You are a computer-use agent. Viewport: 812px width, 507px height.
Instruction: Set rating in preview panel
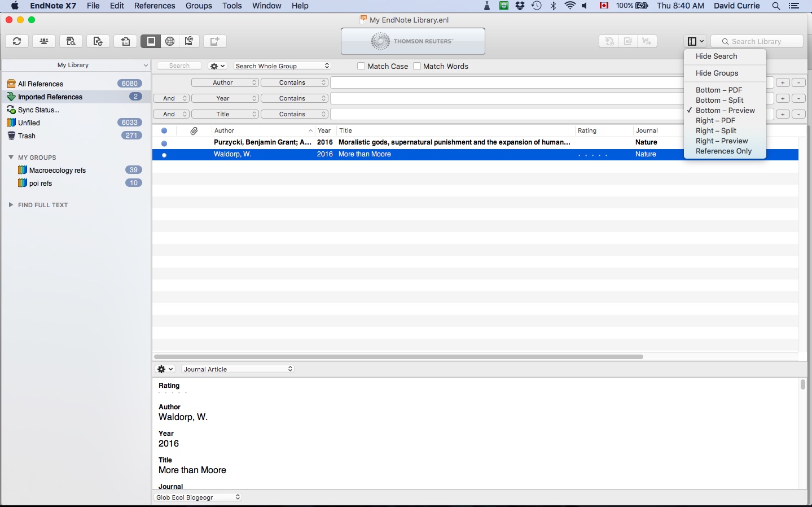173,393
